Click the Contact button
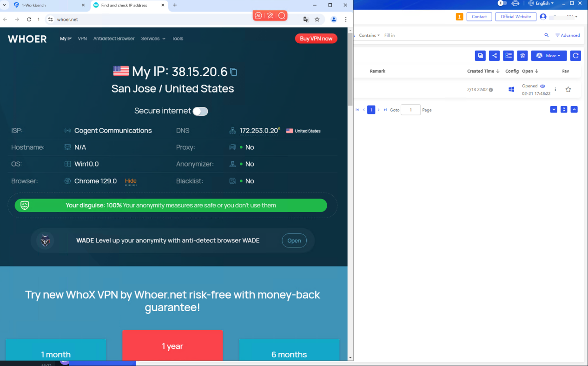Viewport: 588px width, 366px height. (x=479, y=17)
